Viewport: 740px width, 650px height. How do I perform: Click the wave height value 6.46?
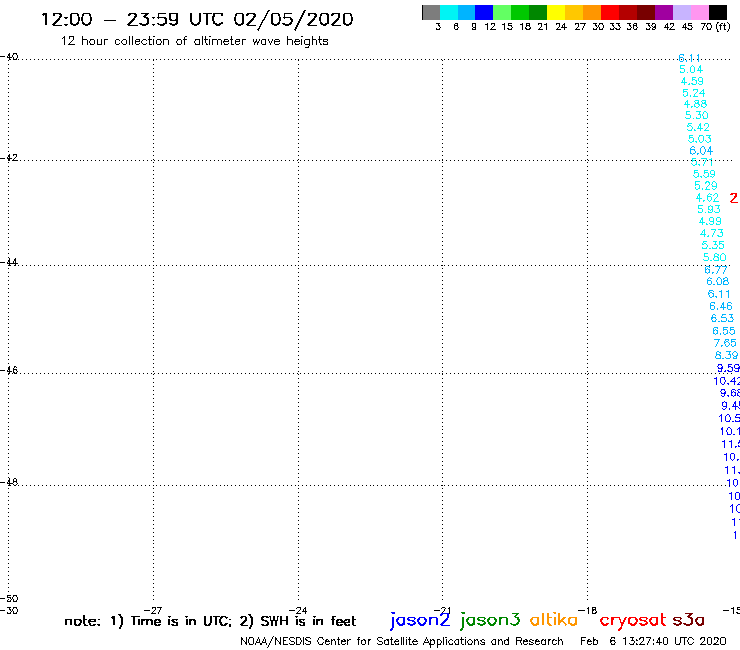coord(721,306)
